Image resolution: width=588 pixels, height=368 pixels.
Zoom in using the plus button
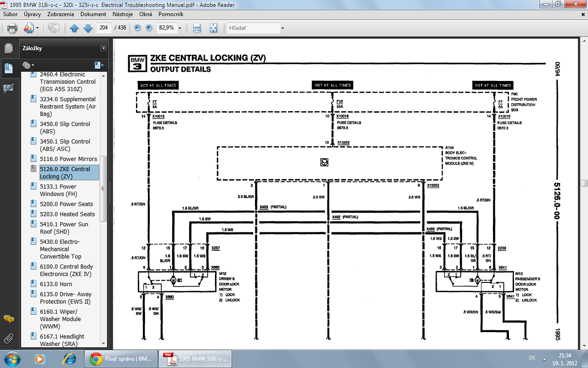click(x=149, y=28)
